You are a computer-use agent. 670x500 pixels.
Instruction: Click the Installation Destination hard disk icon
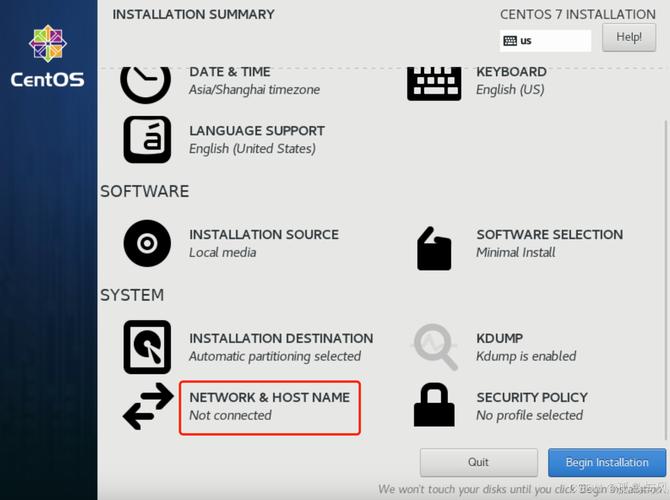[147, 347]
